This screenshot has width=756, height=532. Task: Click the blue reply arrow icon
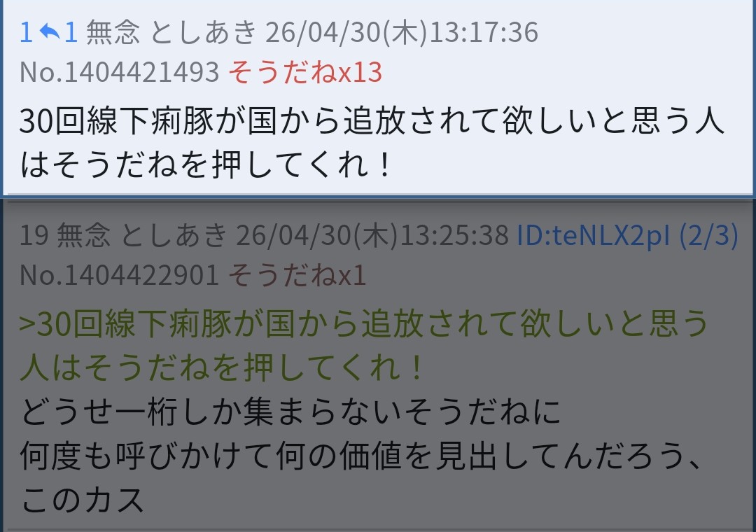pos(49,32)
